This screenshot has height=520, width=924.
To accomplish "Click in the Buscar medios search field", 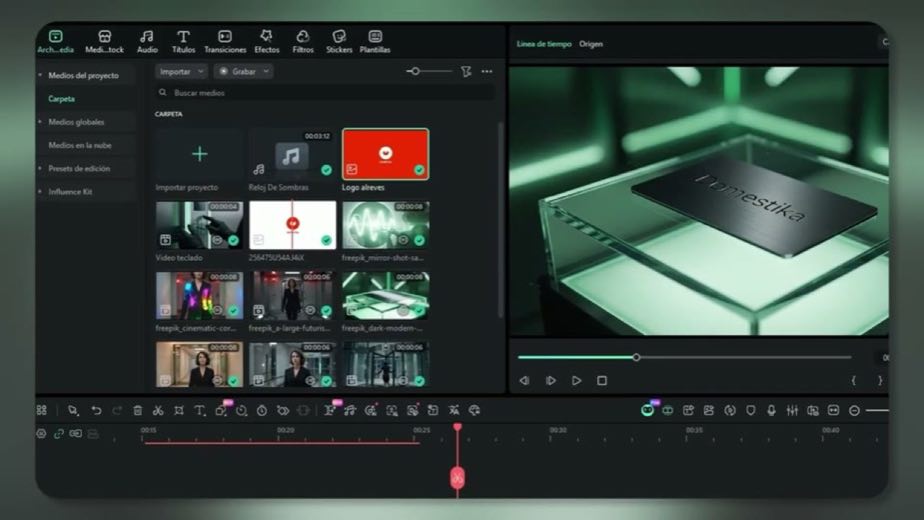I will coord(324,93).
